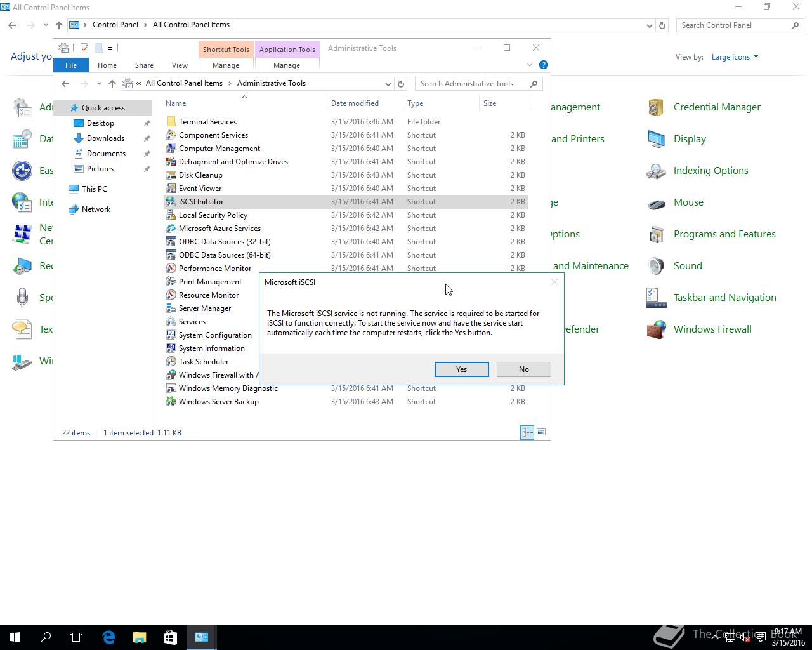The height and width of the screenshot is (650, 812).
Task: Click the Task Scheduler icon
Action: (171, 362)
